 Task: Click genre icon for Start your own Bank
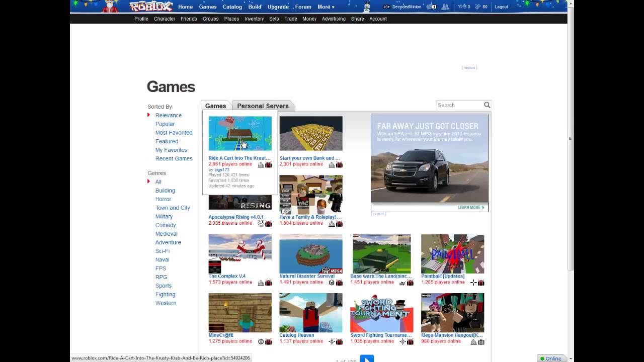[x=332, y=164]
